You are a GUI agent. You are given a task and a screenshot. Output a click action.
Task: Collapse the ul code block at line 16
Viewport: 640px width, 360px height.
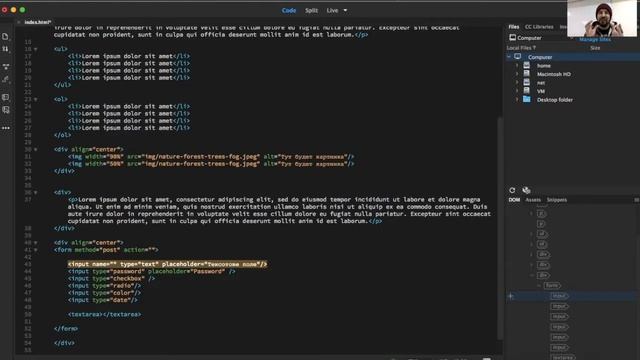(x=36, y=49)
